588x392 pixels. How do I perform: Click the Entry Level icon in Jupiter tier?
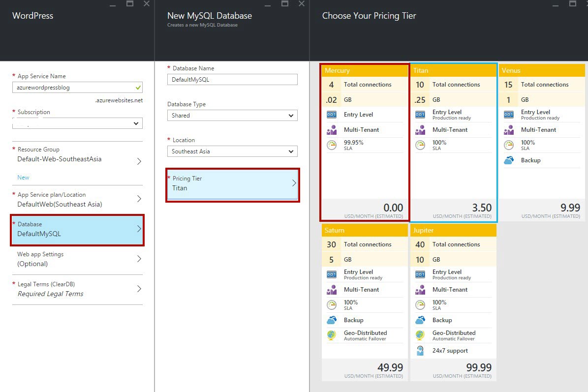pyautogui.click(x=420, y=275)
